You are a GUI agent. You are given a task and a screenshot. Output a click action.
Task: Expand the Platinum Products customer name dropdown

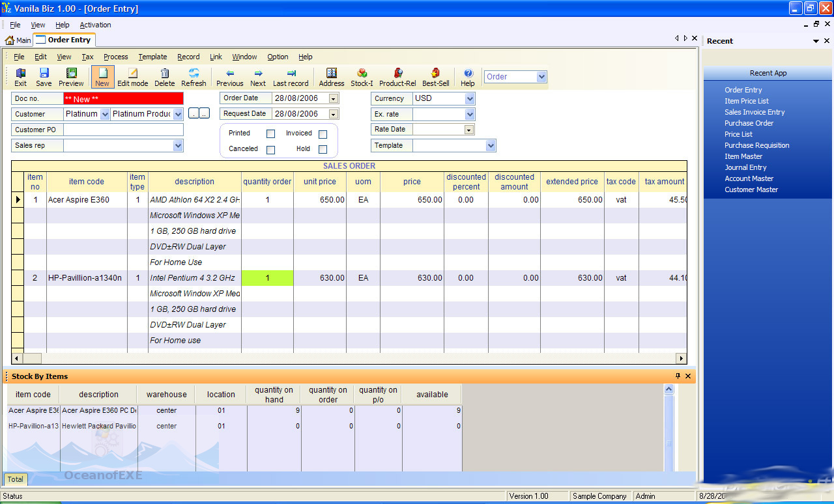click(x=178, y=114)
